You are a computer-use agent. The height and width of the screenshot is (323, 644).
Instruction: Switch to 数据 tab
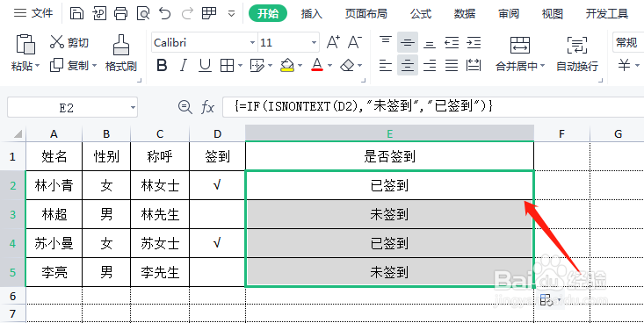pyautogui.click(x=465, y=13)
